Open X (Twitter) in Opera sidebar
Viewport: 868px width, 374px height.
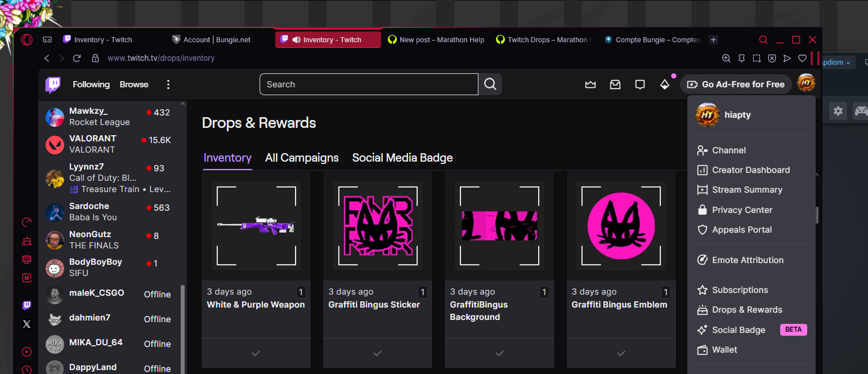point(26,324)
